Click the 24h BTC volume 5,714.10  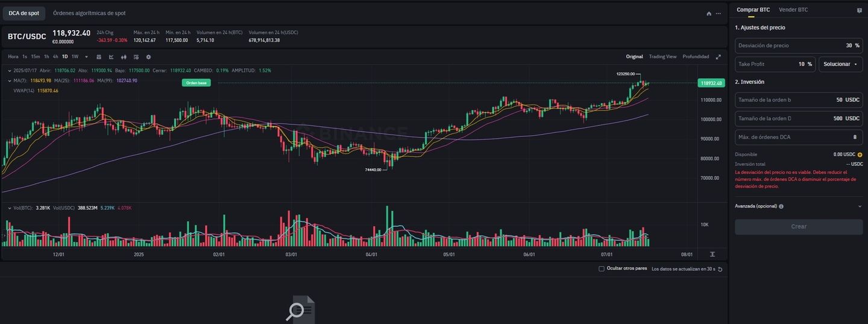pos(206,40)
